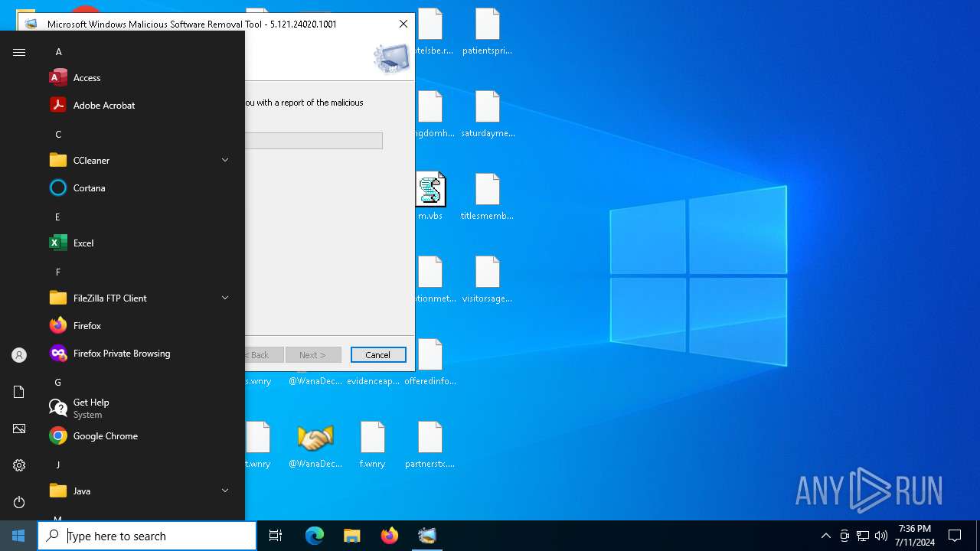The width and height of the screenshot is (980, 551).
Task: Open Firefox Private Browsing
Action: pos(141,353)
